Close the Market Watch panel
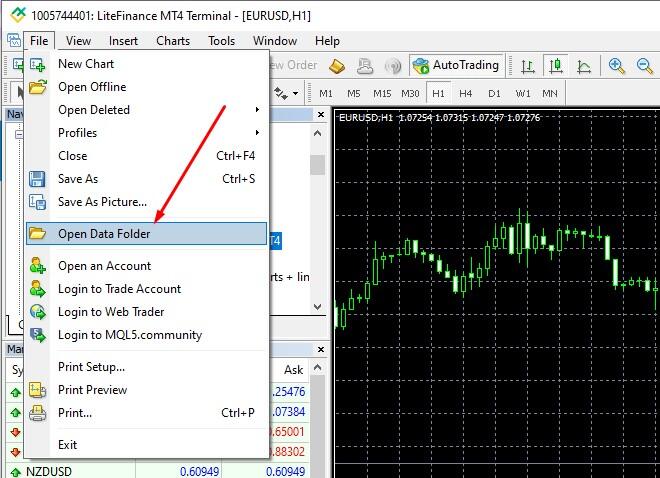Screen dimensions: 660x478 [x=321, y=349]
